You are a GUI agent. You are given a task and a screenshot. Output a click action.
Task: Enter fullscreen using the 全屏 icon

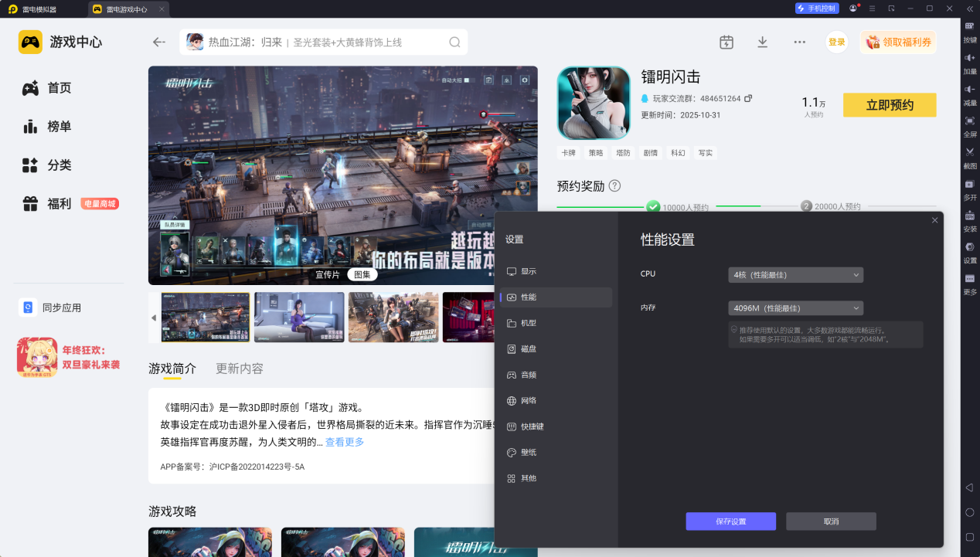(970, 121)
